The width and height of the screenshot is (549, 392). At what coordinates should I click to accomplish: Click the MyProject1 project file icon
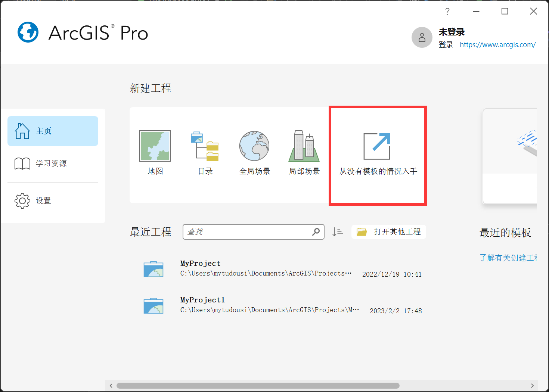coord(153,306)
